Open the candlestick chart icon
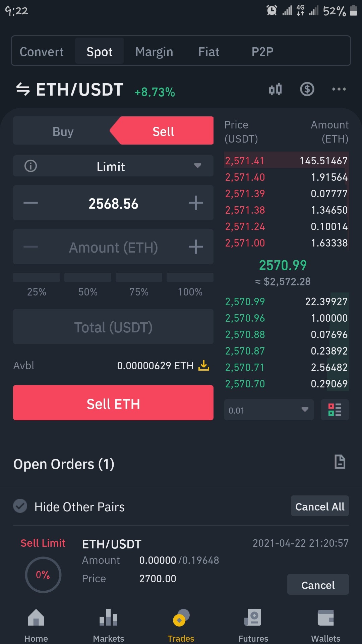The width and height of the screenshot is (362, 644). pyautogui.click(x=275, y=90)
